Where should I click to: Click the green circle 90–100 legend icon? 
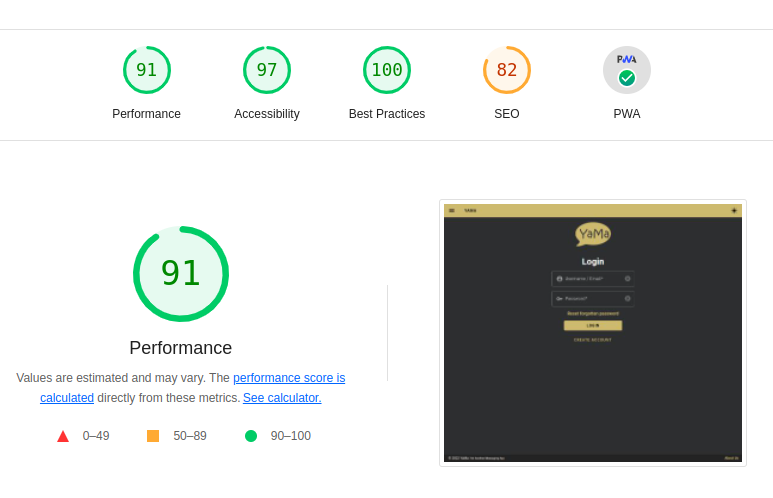251,436
